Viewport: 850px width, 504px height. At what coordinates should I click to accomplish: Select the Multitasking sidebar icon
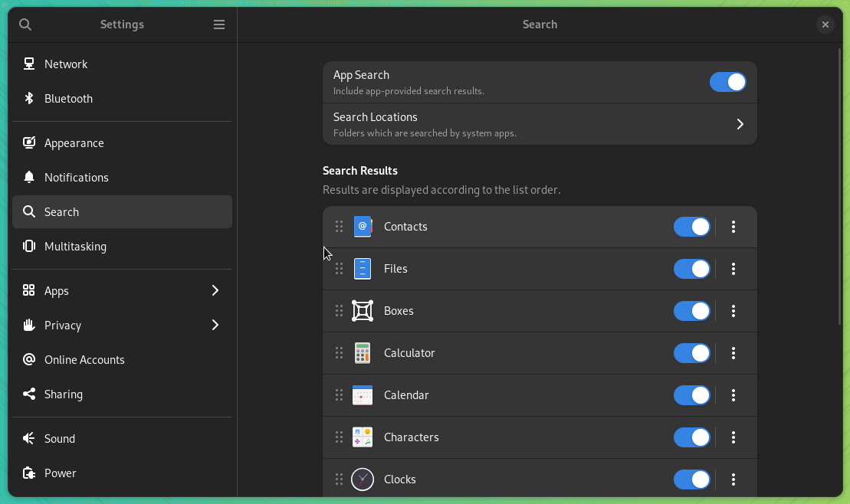click(29, 246)
